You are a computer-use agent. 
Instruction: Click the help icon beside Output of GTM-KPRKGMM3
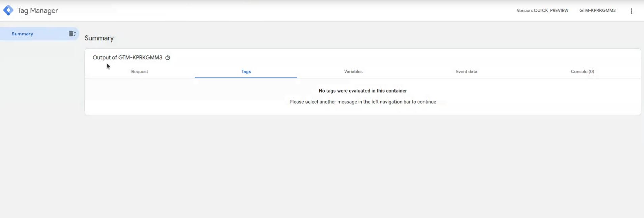(x=168, y=58)
